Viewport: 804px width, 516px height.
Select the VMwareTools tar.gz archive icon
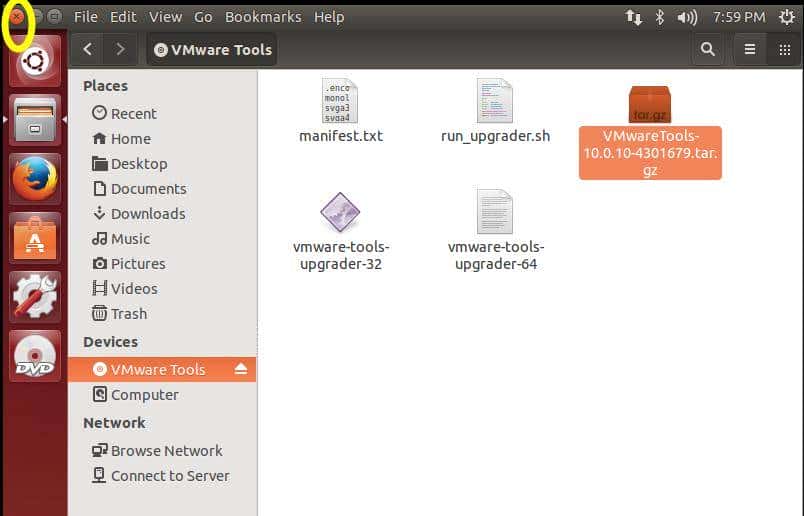coord(650,104)
